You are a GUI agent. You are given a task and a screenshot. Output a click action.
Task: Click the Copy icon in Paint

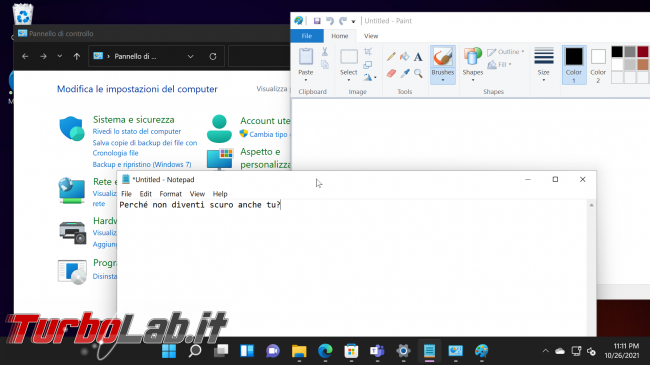[325, 64]
